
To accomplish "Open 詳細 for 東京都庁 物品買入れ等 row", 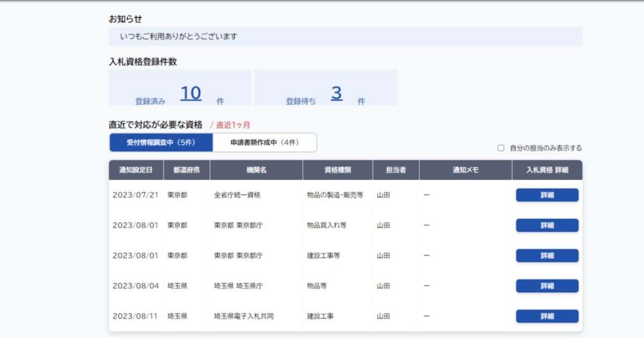I will (547, 225).
